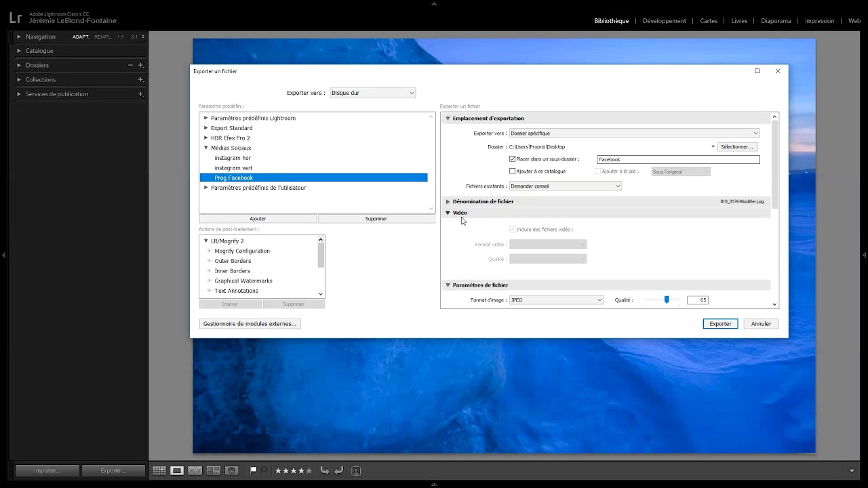Expand the Catalogue panel
Screen dimensions: 868x488
(19, 51)
